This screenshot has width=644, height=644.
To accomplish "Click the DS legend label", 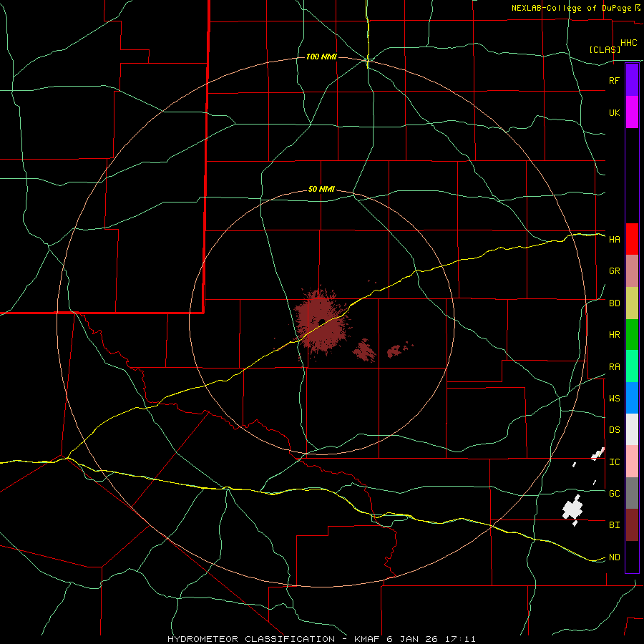I will pyautogui.click(x=614, y=430).
